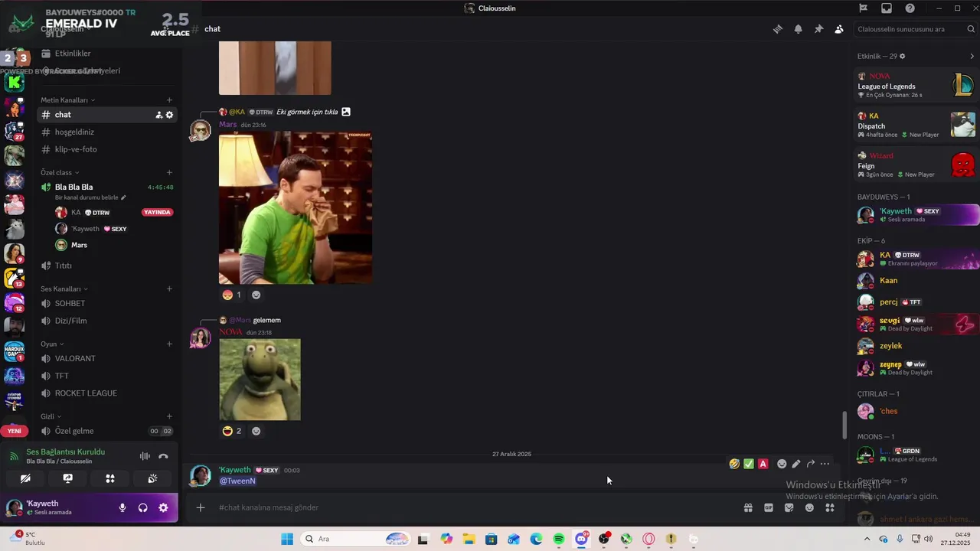Open notification settings bell icon
This screenshot has width=980, height=551.
(x=799, y=29)
